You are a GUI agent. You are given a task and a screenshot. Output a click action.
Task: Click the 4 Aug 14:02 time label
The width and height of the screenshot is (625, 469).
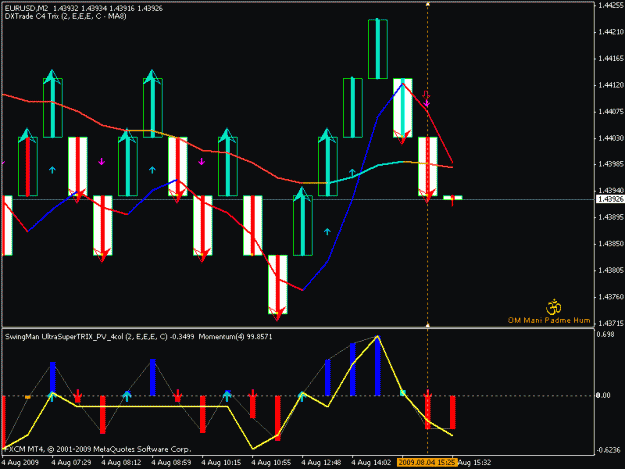coord(371,463)
